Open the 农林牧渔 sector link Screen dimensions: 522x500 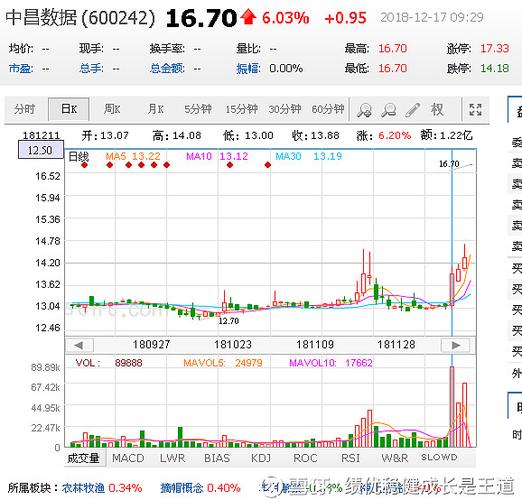(x=83, y=488)
